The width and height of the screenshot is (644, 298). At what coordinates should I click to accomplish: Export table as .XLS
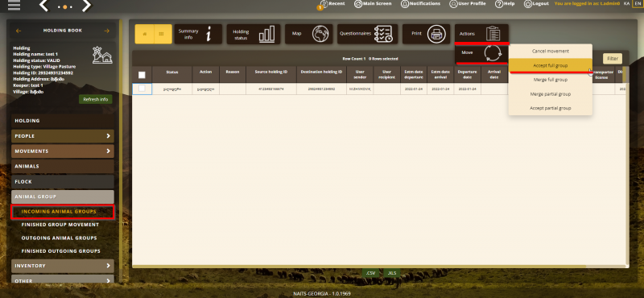click(x=392, y=273)
